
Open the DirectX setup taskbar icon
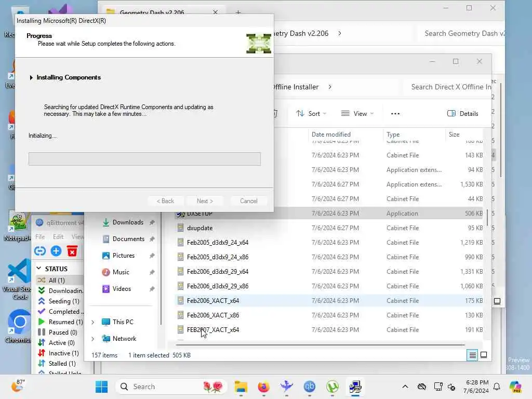tap(355, 387)
